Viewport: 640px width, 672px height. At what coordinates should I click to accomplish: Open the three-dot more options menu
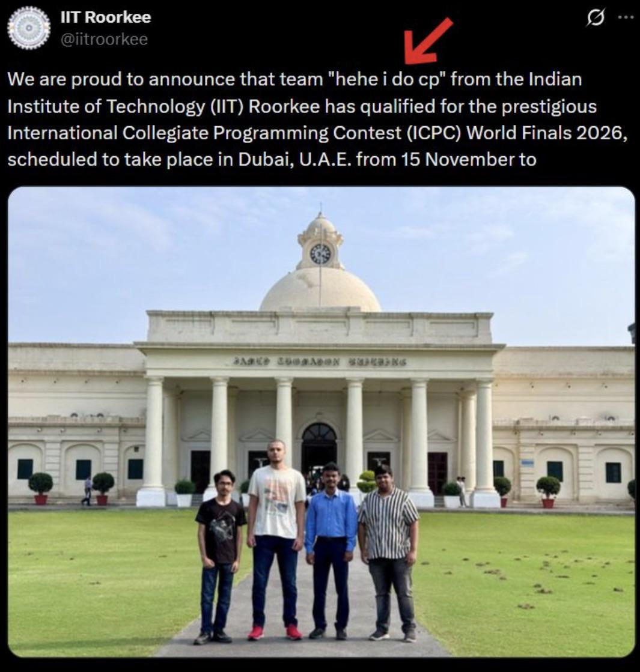pos(626,17)
